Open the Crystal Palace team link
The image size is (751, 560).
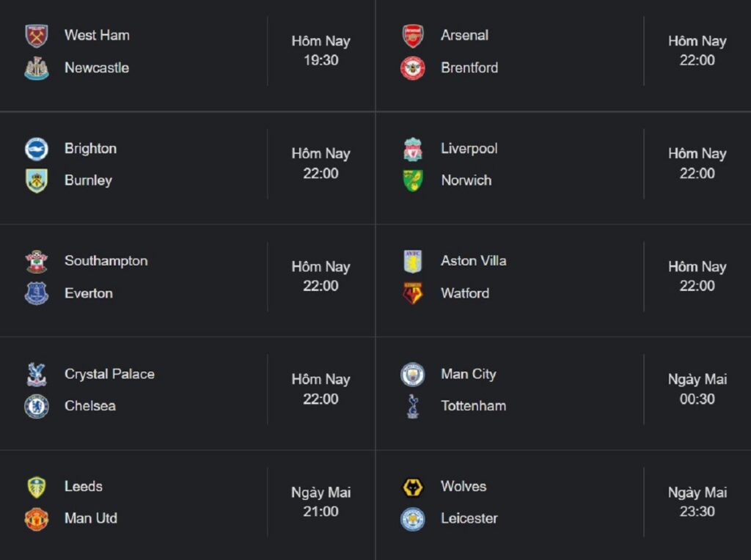click(110, 374)
